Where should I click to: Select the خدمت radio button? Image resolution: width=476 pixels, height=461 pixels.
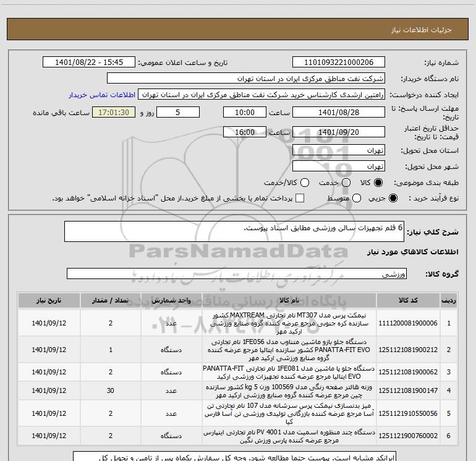(346, 183)
